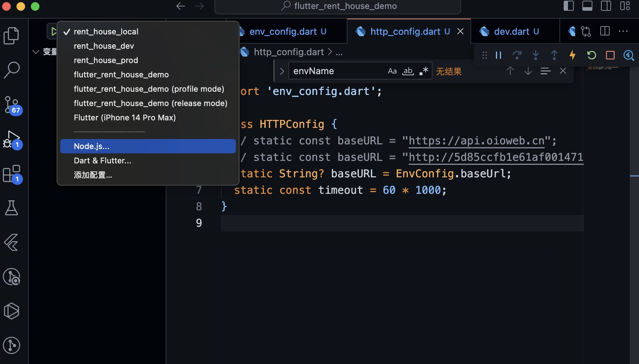The image size is (639, 364).
Task: Open the Explorer view in activity bar
Action: pyautogui.click(x=11, y=36)
